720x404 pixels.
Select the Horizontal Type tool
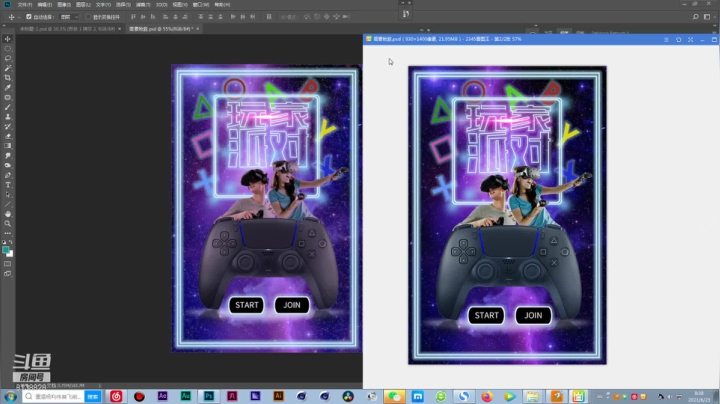[x=8, y=185]
